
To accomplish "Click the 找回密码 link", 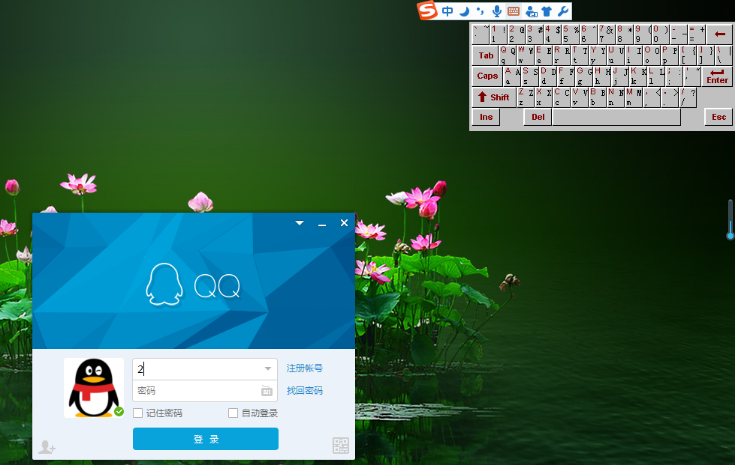I will pos(305,391).
